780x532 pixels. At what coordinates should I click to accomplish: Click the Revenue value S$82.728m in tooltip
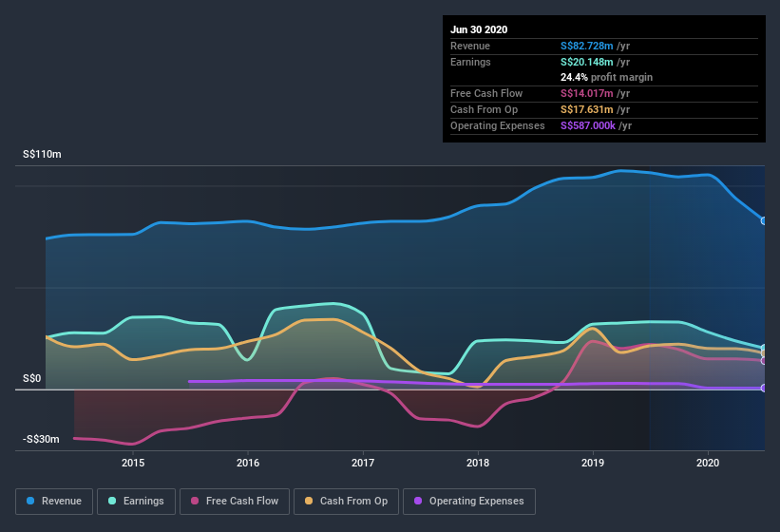click(587, 46)
